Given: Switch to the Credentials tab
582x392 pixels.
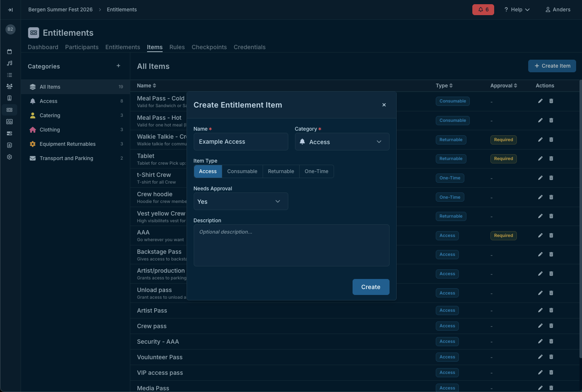Looking at the screenshot, I should (250, 47).
